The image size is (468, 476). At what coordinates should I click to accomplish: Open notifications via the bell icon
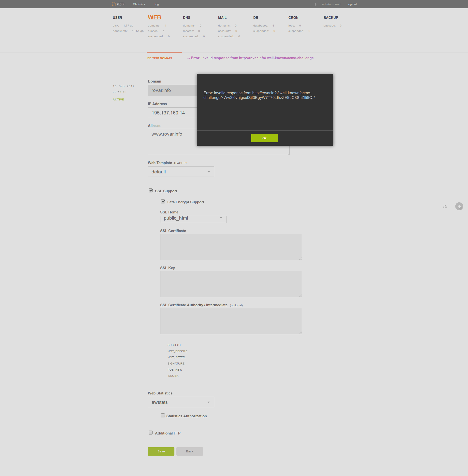(x=315, y=4)
